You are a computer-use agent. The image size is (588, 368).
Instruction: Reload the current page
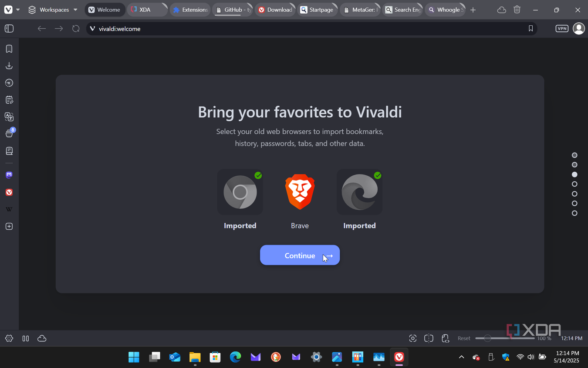point(76,29)
